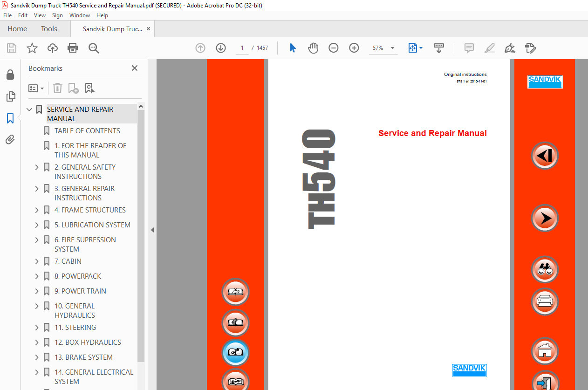Go to previous page arrow in toolbar
Screen dimensions: 588x390
[x=200, y=48]
